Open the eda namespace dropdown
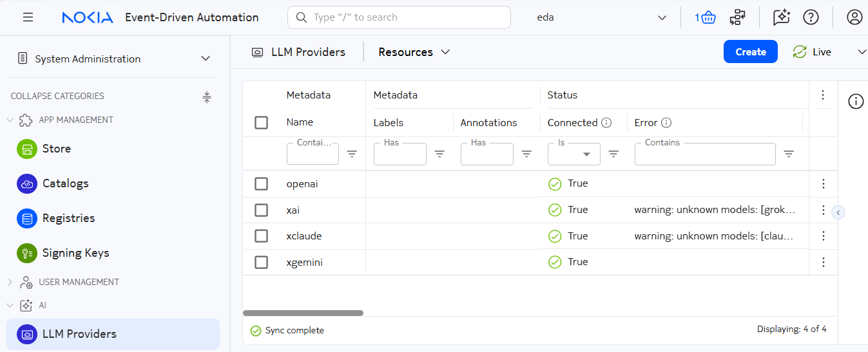Screen dimensions: 868x352 (601, 17)
